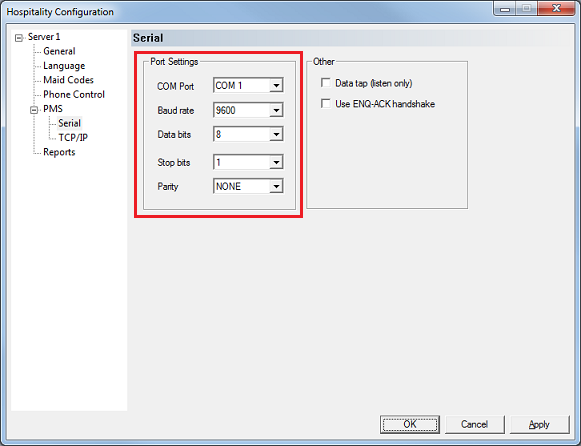This screenshot has width=581, height=446.
Task: Collapse the PMS tree node
Action: pos(34,110)
